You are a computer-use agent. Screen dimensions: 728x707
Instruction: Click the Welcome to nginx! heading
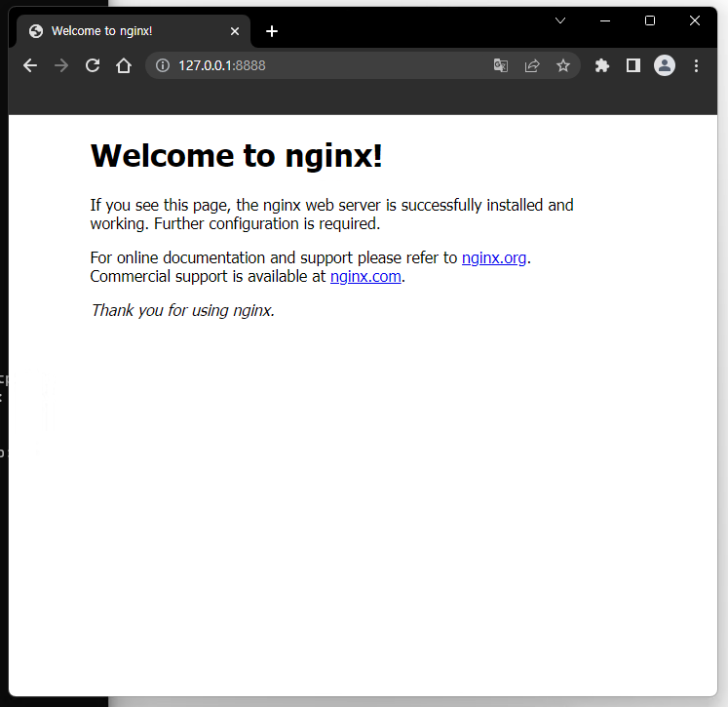236,156
